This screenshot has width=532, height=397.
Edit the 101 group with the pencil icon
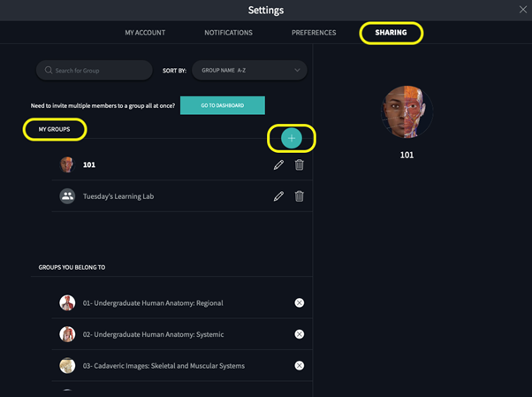(x=278, y=164)
